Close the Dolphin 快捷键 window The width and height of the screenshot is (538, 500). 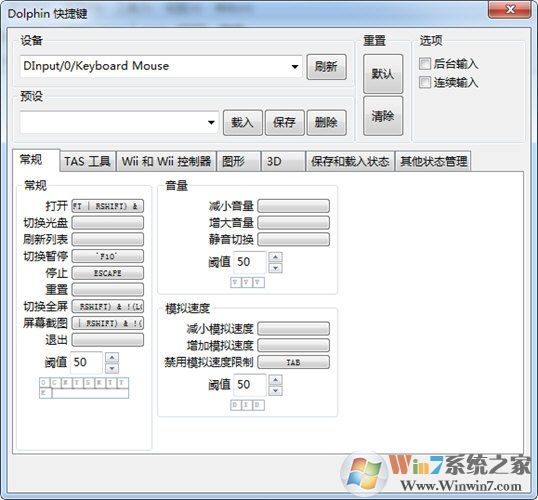click(510, 10)
